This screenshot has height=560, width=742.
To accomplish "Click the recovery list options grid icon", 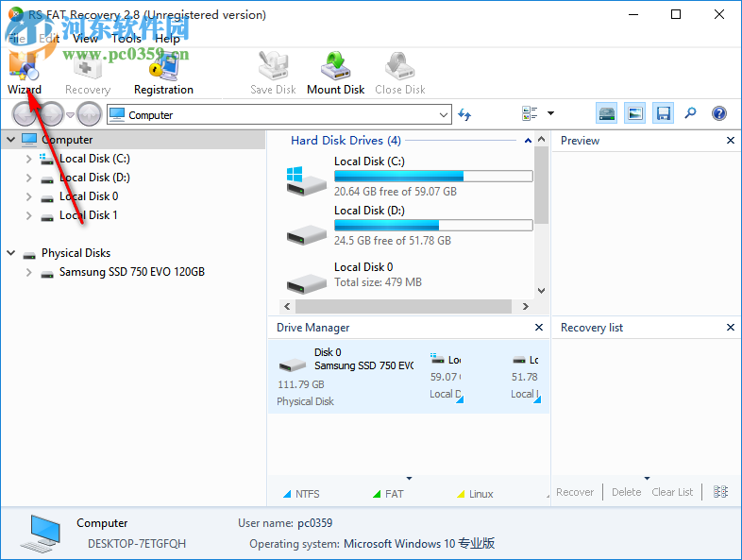I will (x=720, y=492).
